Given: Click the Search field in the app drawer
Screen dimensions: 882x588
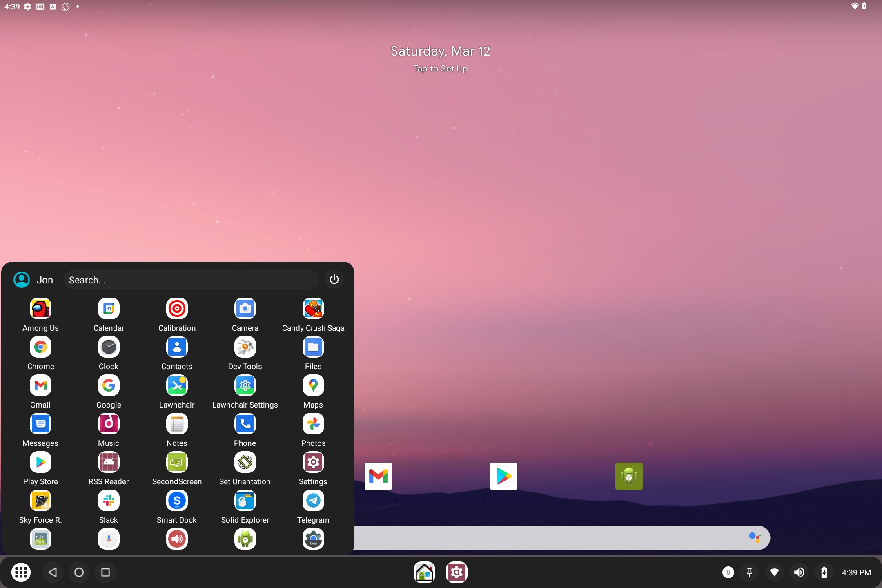Looking at the screenshot, I should (191, 280).
